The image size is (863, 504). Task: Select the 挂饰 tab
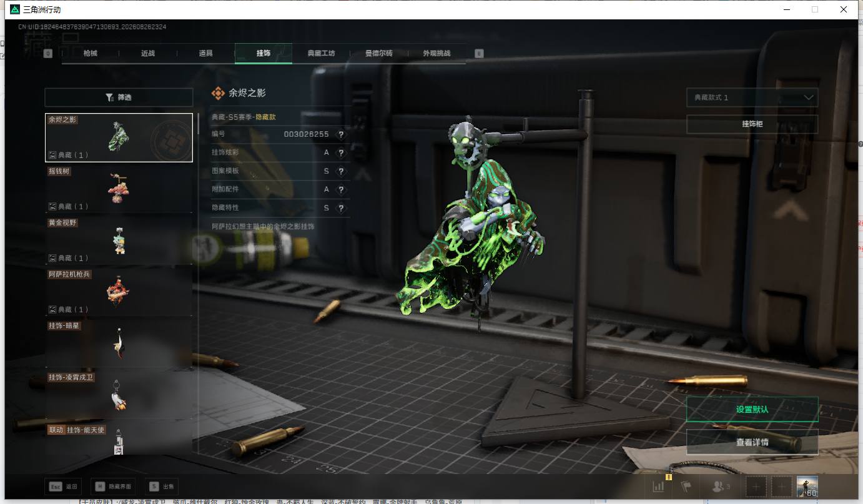264,53
